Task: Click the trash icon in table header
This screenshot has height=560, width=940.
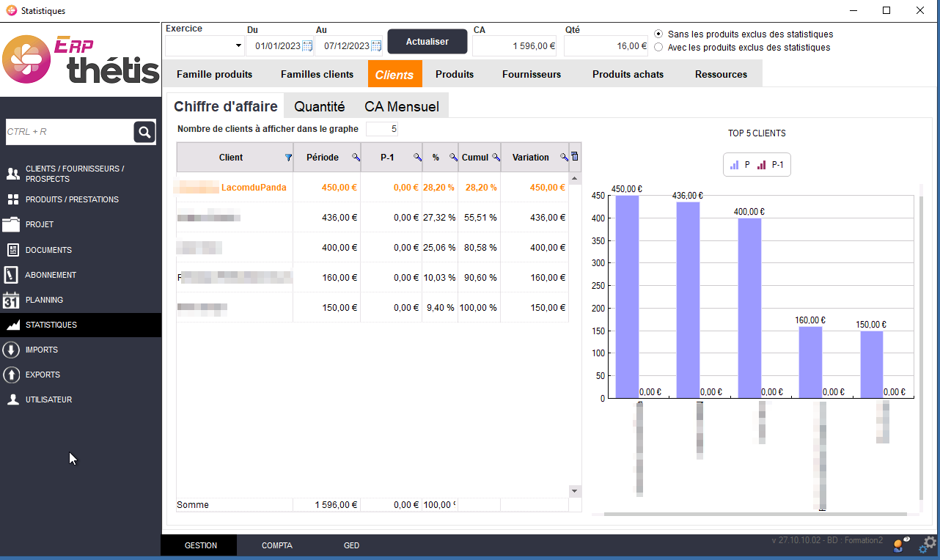Action: click(575, 157)
